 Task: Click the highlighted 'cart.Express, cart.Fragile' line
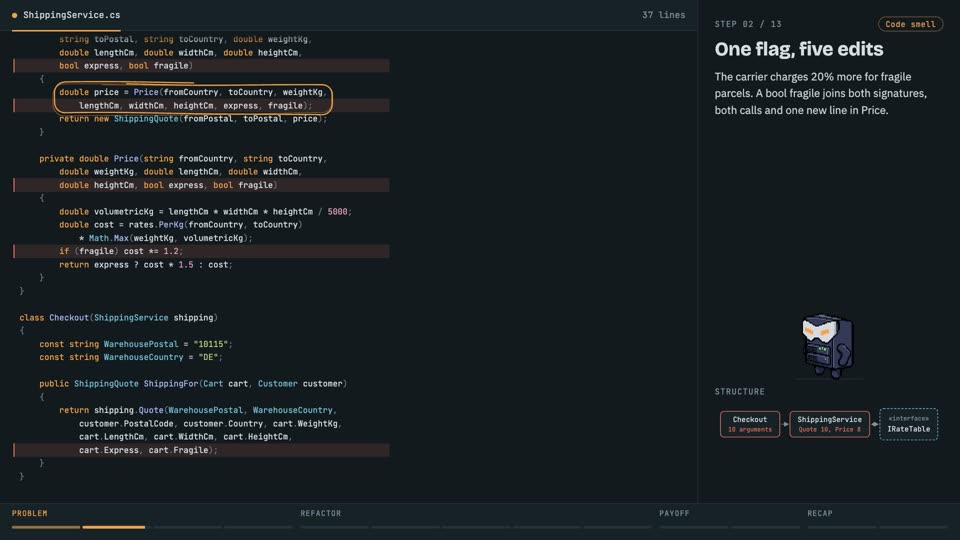coord(201,450)
